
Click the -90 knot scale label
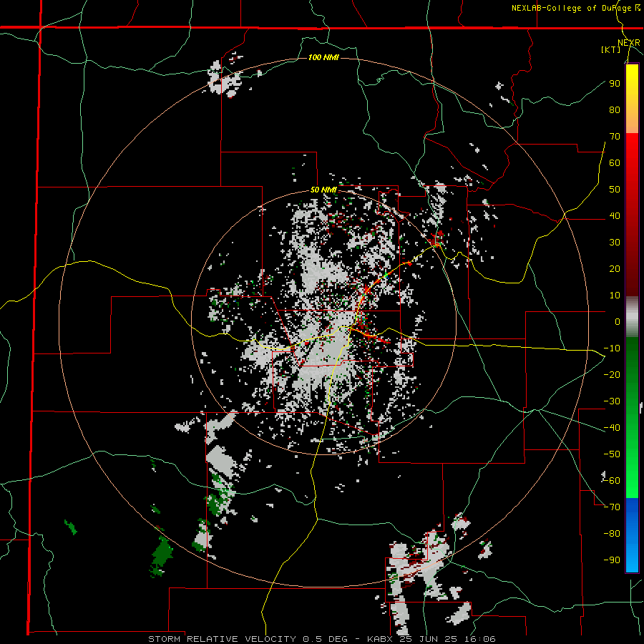612,560
